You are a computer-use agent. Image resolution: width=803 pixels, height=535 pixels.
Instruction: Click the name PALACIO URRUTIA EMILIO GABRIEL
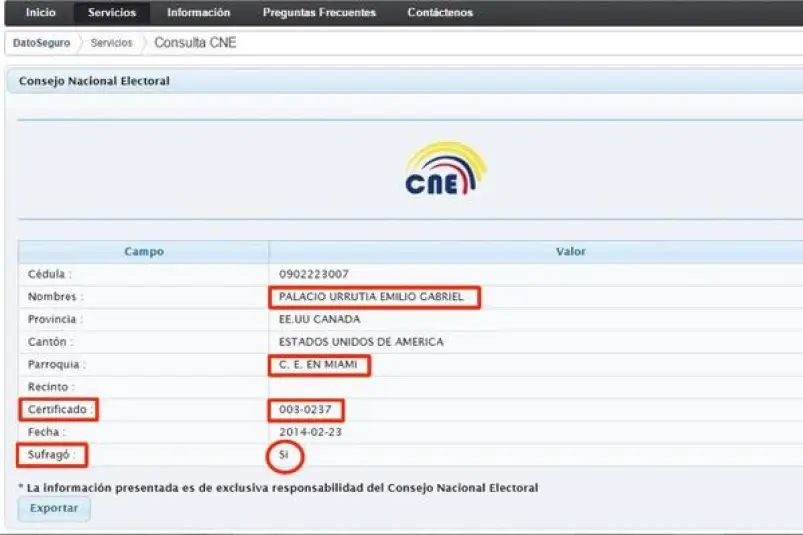point(371,296)
